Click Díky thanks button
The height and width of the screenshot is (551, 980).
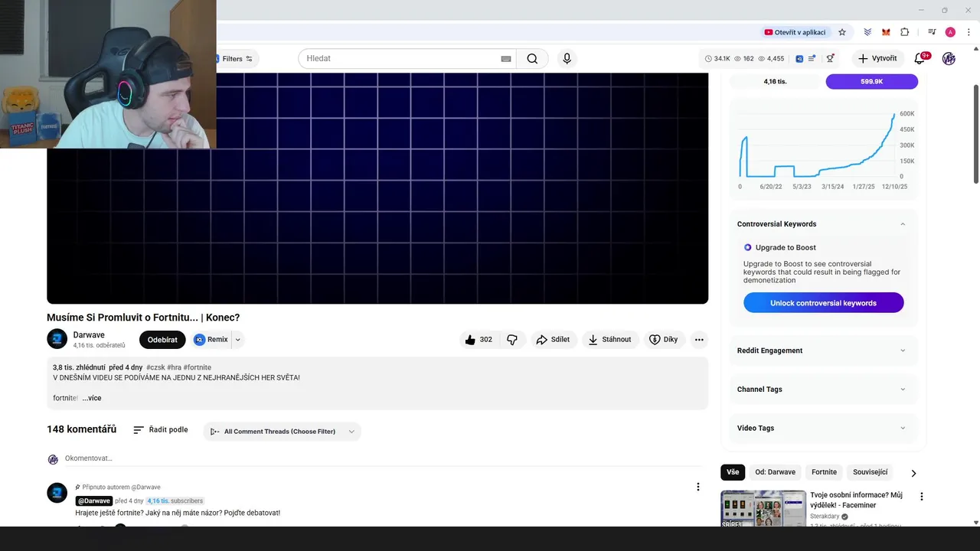click(x=663, y=340)
